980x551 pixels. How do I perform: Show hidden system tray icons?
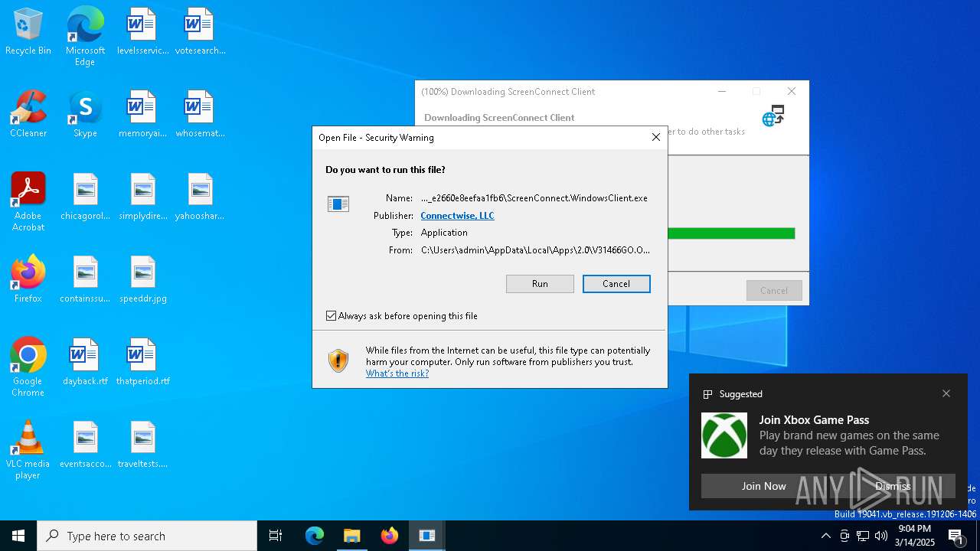click(x=825, y=536)
